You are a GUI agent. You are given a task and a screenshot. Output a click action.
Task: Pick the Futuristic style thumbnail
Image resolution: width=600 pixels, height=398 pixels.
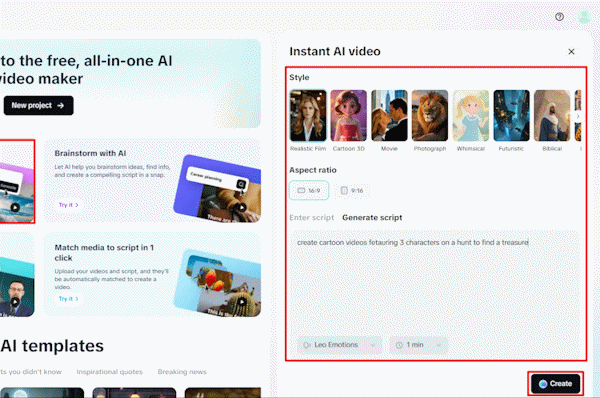point(512,116)
